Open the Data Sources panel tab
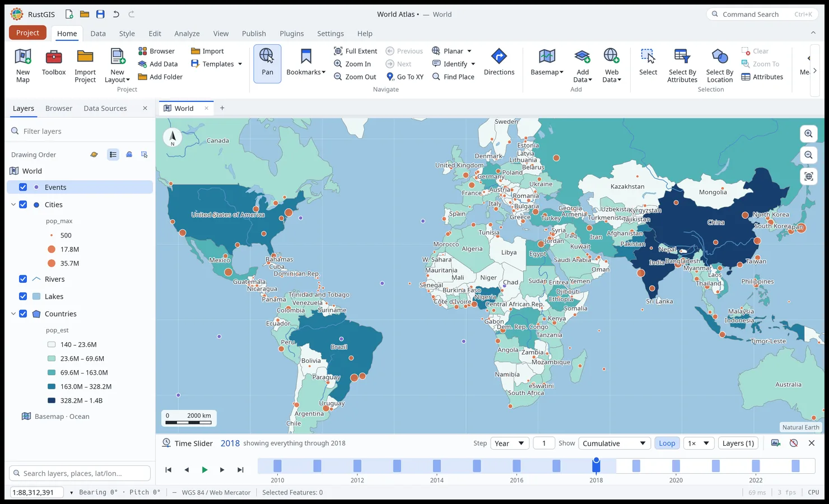Viewport: 829px width, 504px height. pos(105,108)
